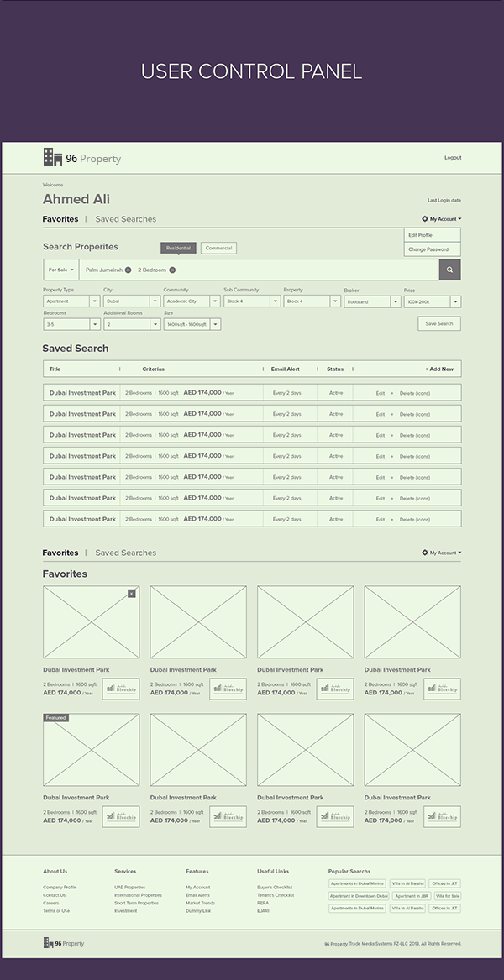The width and height of the screenshot is (504, 980).
Task: Click Add New in saved search table
Action: [438, 369]
